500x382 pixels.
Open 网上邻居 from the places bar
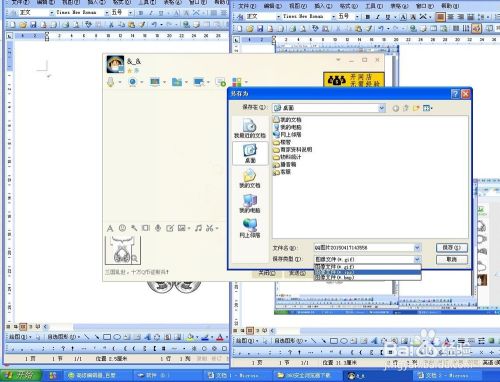pos(250,228)
